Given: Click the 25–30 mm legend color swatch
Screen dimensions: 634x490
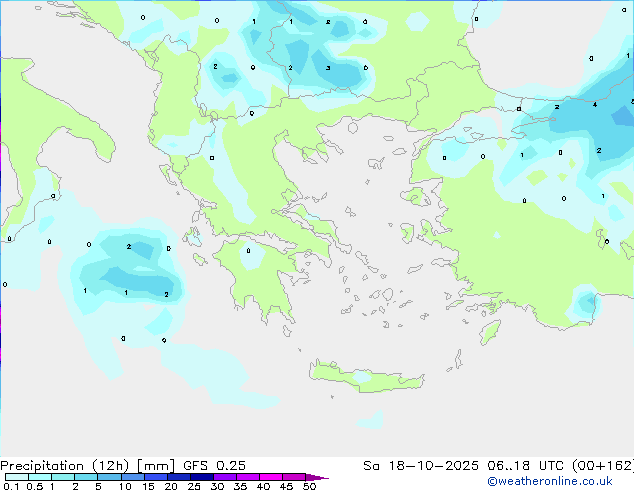Looking at the screenshot, I should pyautogui.click(x=202, y=477).
